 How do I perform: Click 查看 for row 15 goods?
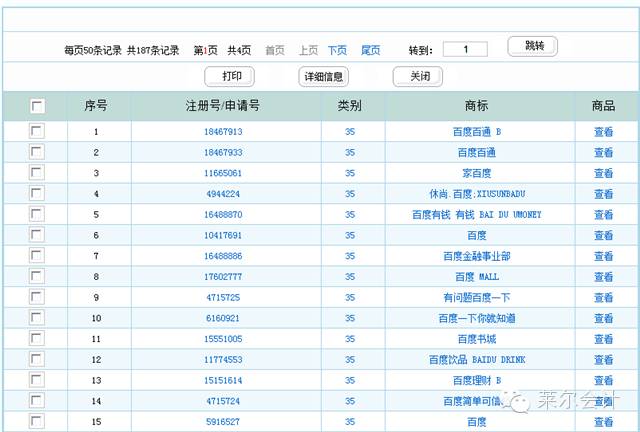point(604,422)
